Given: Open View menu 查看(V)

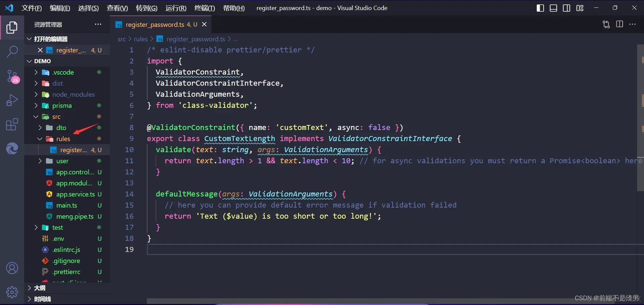Looking at the screenshot, I should point(117,8).
